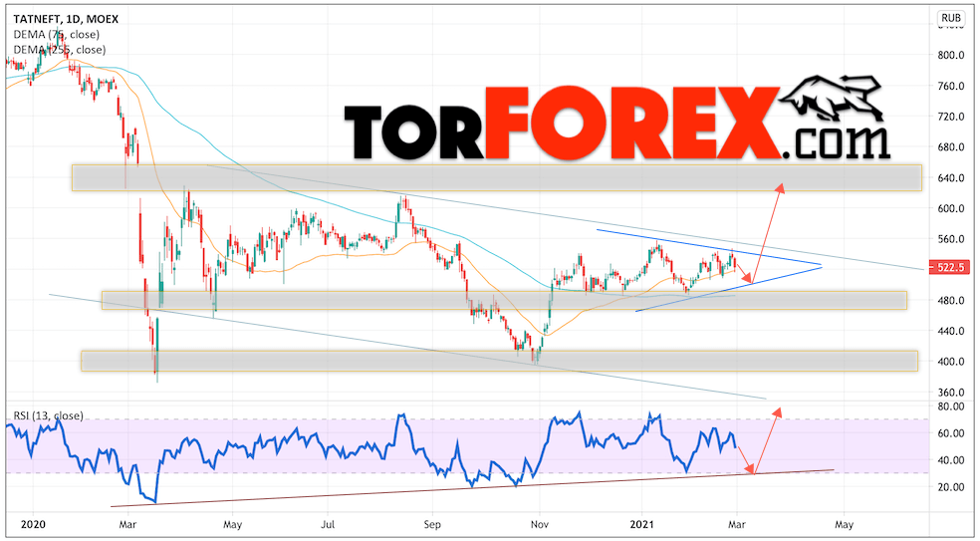980x541 pixels.
Task: Select the DEMA (75, close) indicator label
Action: pos(56,35)
